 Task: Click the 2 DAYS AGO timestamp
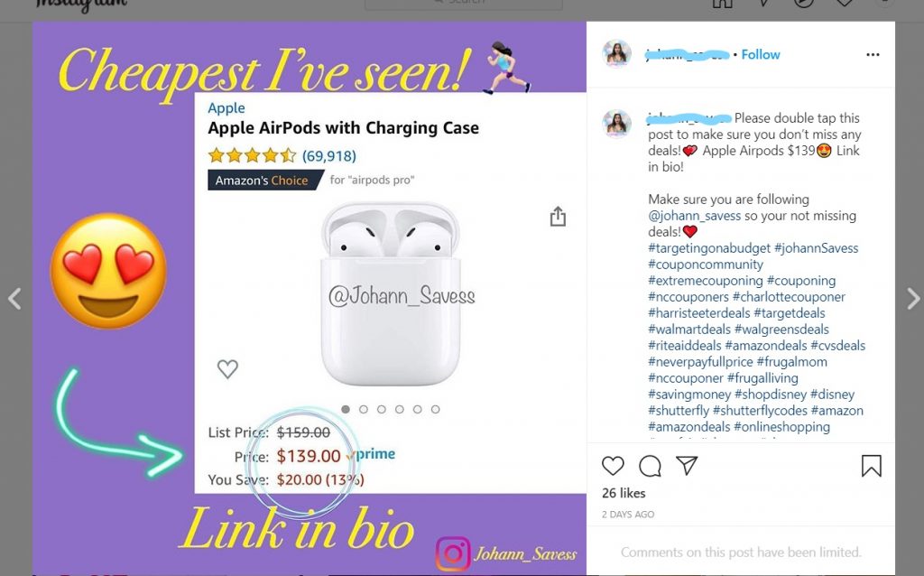[628, 514]
